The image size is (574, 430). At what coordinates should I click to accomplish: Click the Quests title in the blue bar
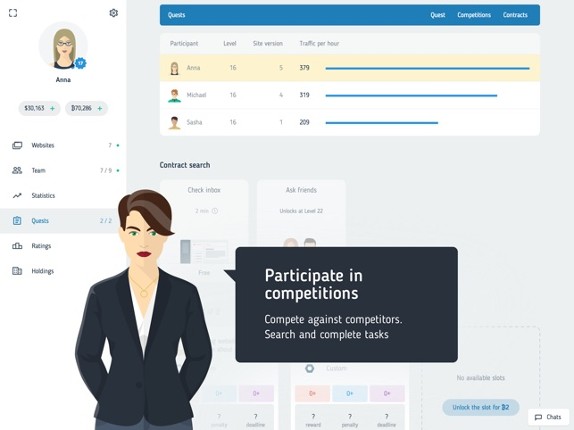pyautogui.click(x=176, y=15)
